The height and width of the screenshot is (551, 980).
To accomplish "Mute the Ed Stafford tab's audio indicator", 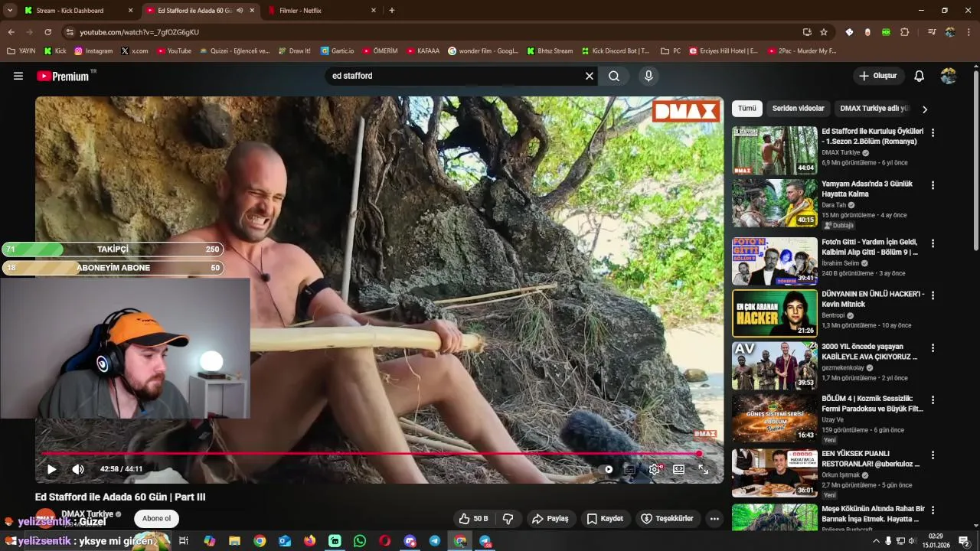I will tap(240, 11).
